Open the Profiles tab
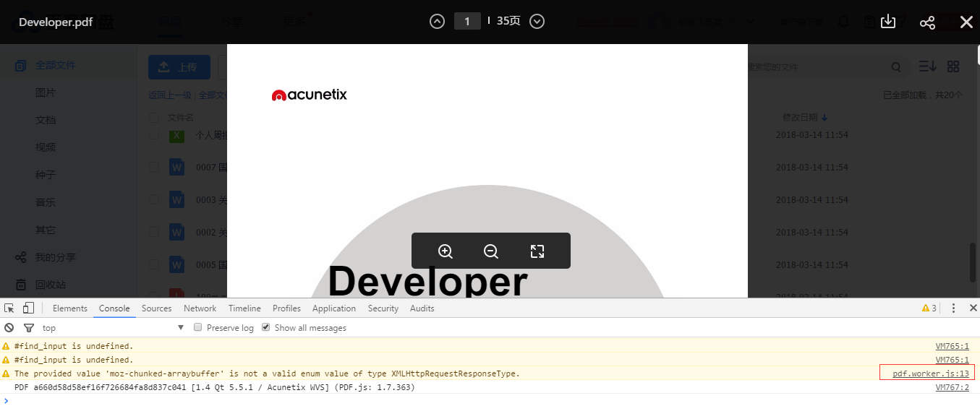 [286, 308]
